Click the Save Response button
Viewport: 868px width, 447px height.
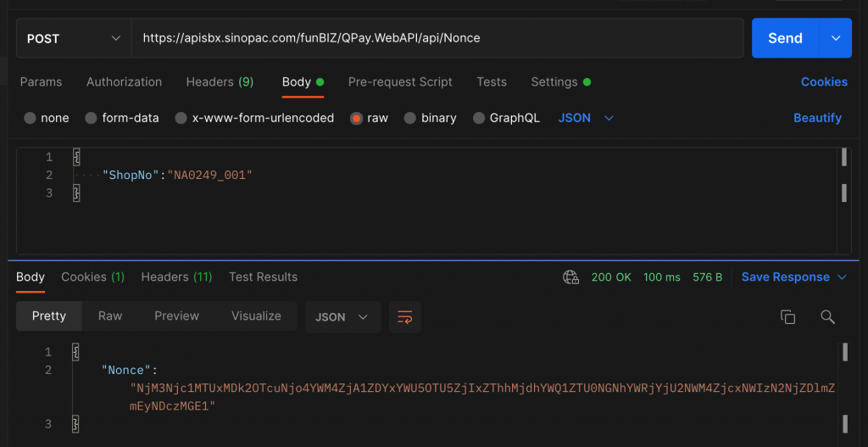coord(786,277)
